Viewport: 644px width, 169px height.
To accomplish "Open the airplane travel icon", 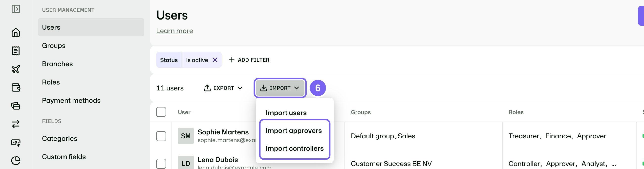I will [16, 69].
